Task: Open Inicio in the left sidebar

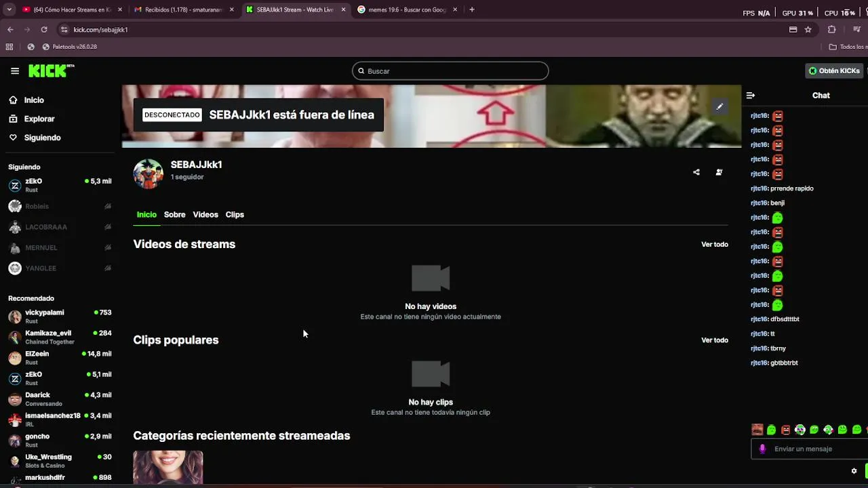Action: click(26, 100)
